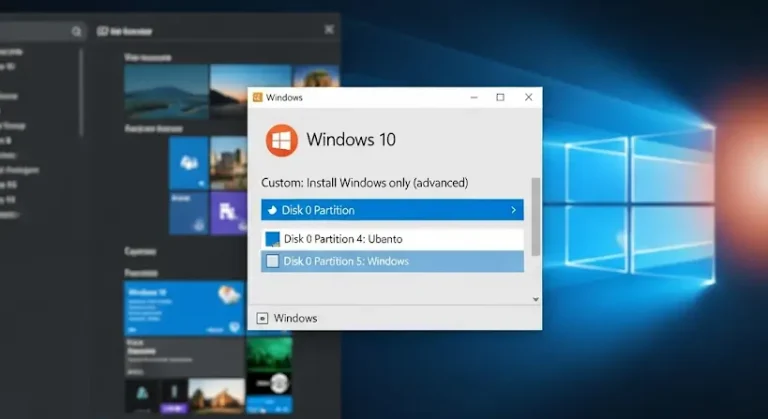Click the city skyline tile in background window
The image size is (768, 419).
(229, 163)
